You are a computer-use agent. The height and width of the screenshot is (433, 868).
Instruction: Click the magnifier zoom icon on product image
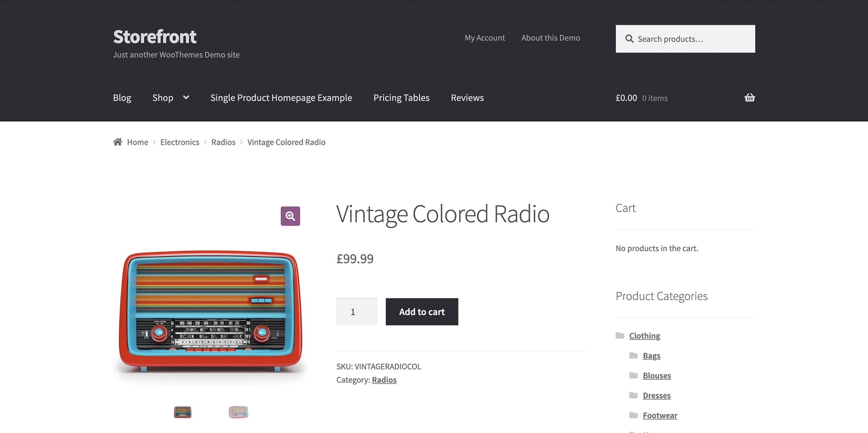click(x=290, y=216)
